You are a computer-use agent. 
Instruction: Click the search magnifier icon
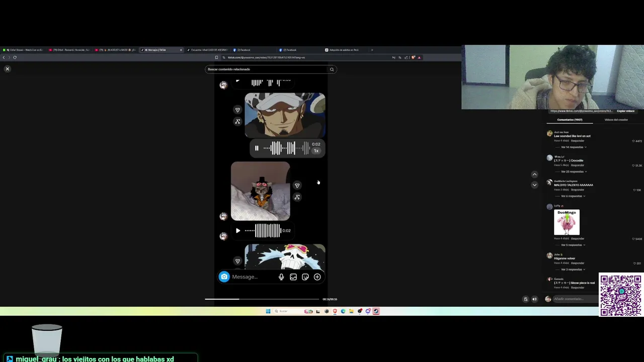(332, 69)
